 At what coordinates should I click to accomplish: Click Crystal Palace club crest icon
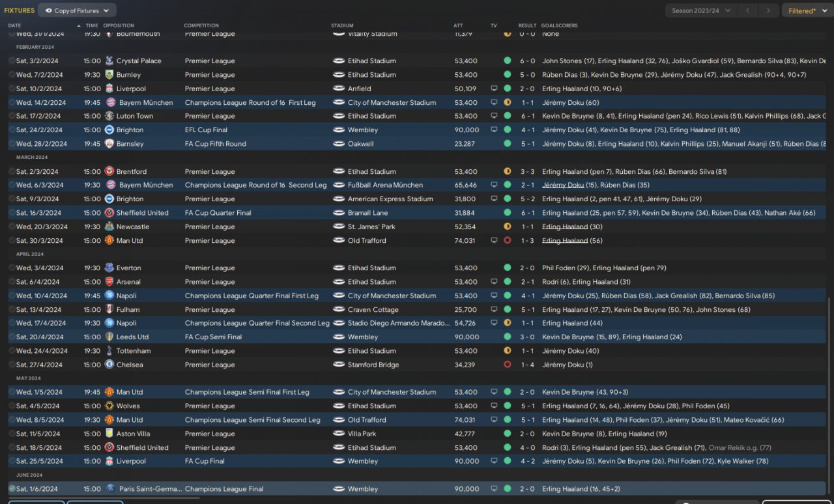[x=109, y=61]
